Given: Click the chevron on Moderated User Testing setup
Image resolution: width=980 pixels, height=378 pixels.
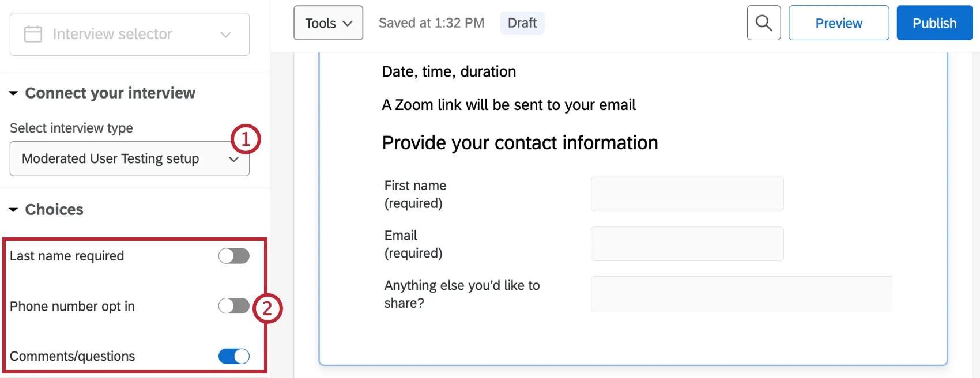Looking at the screenshot, I should (233, 158).
